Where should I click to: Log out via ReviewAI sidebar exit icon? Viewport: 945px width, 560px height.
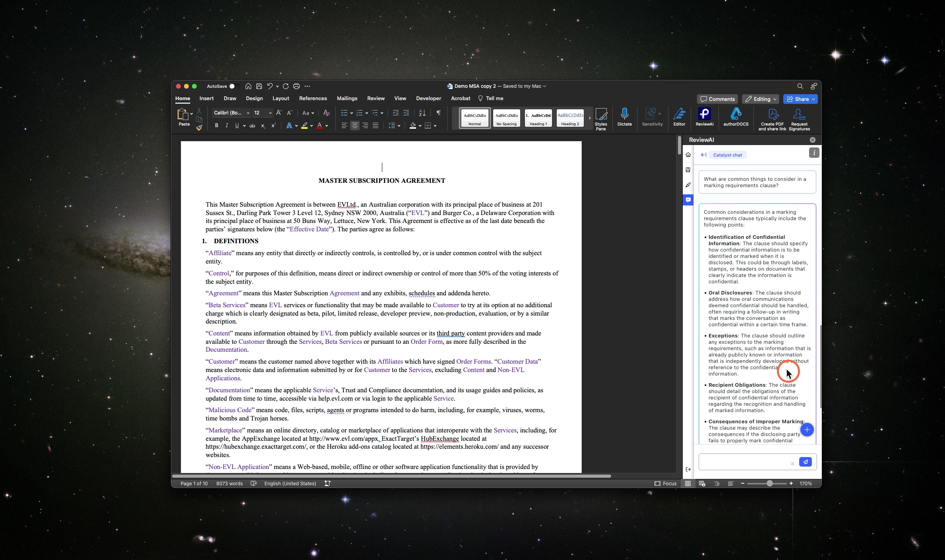point(688,469)
